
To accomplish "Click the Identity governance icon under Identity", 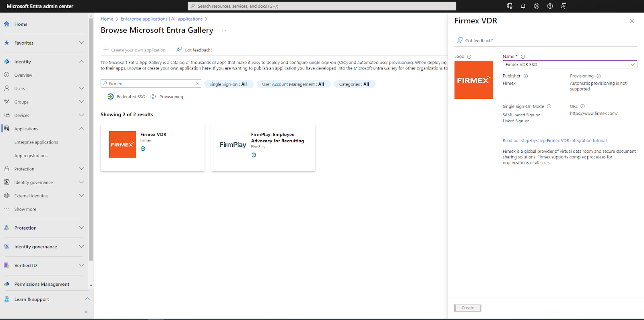I will click(x=7, y=182).
